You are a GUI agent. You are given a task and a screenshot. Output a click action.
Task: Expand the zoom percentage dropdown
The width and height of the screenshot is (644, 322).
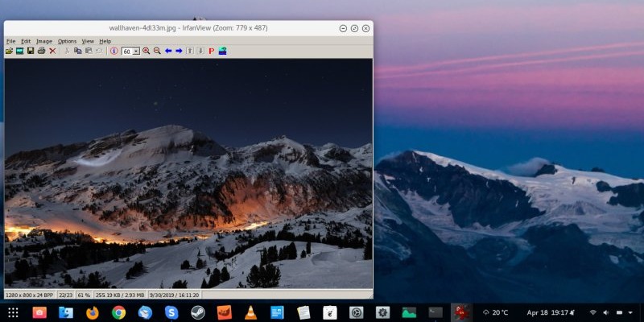(136, 51)
